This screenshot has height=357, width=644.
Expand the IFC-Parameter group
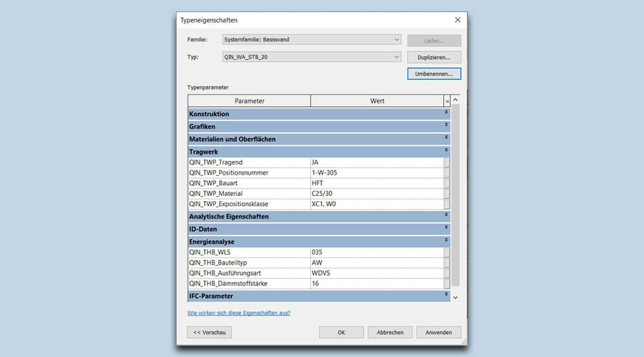[447, 295]
